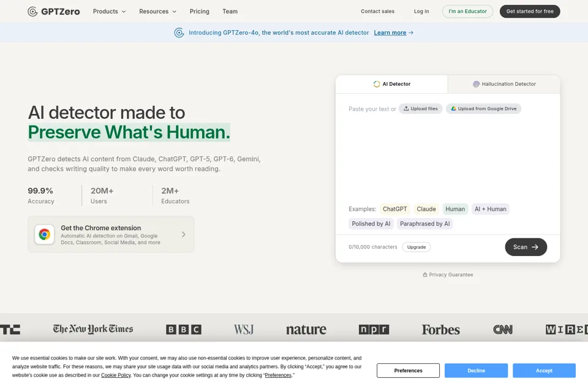Open cookie Preferences button
This screenshot has width=588, height=392.
408,371
